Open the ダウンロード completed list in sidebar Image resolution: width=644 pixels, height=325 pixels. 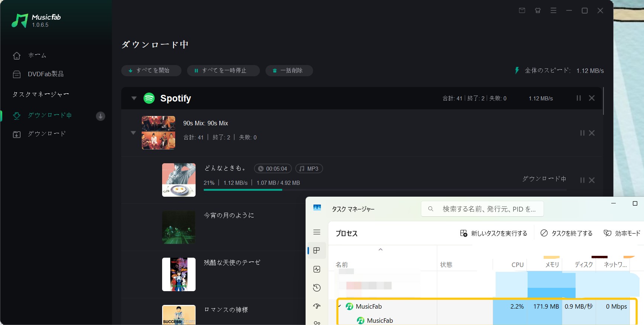click(39, 134)
